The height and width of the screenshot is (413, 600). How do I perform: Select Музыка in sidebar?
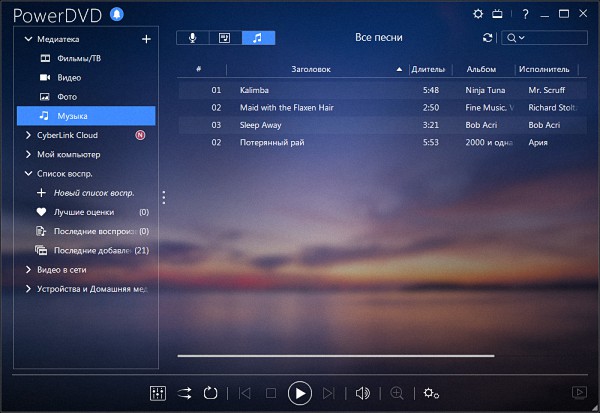point(86,116)
